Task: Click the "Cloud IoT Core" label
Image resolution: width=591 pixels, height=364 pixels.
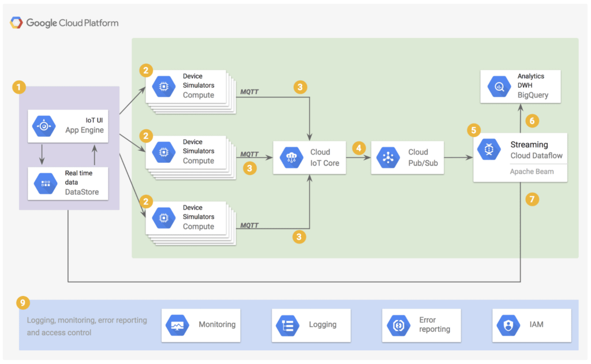Action: tap(324, 157)
